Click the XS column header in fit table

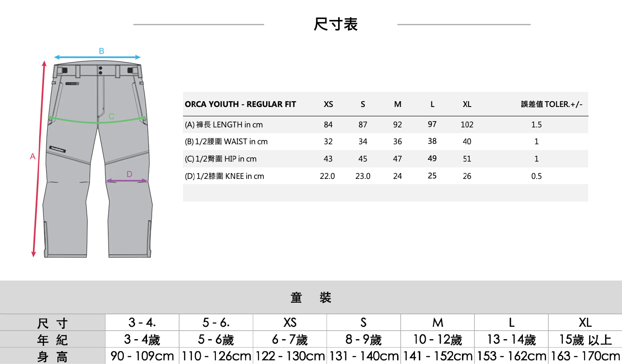coord(328,104)
